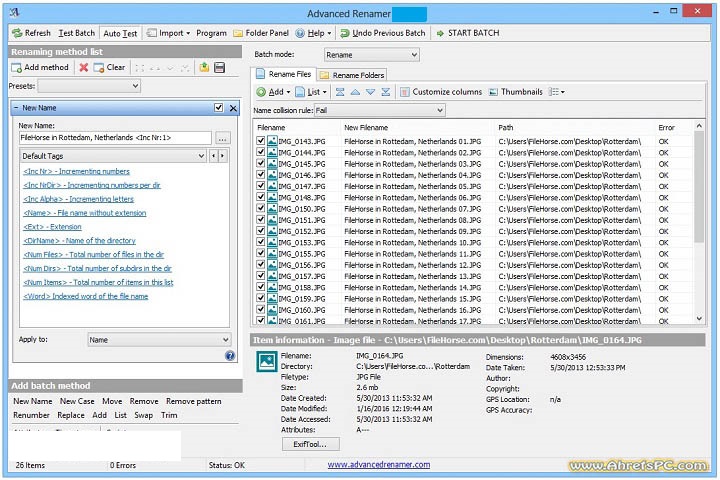Insert <Inc Nr> Incrementing numbers tag

77,171
